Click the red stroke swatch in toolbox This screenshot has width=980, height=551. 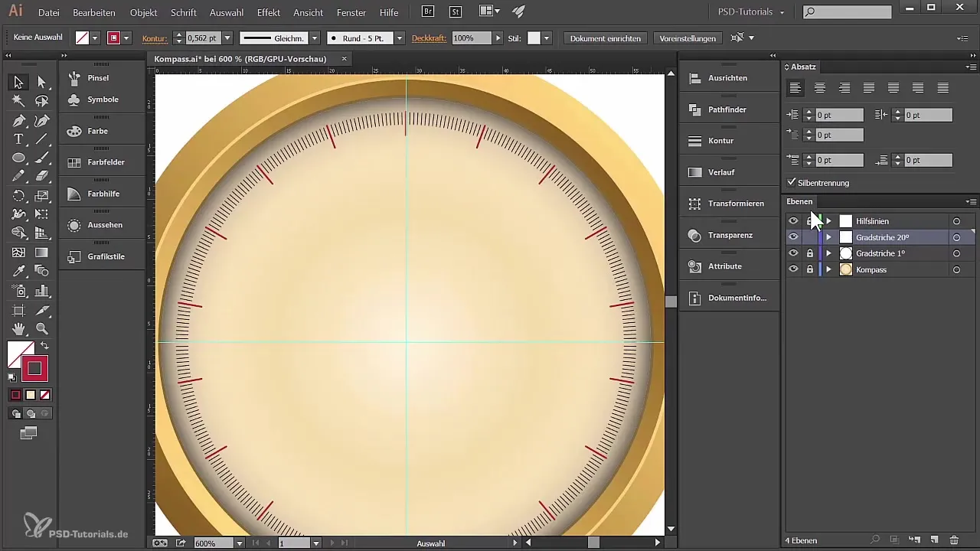[x=34, y=368]
